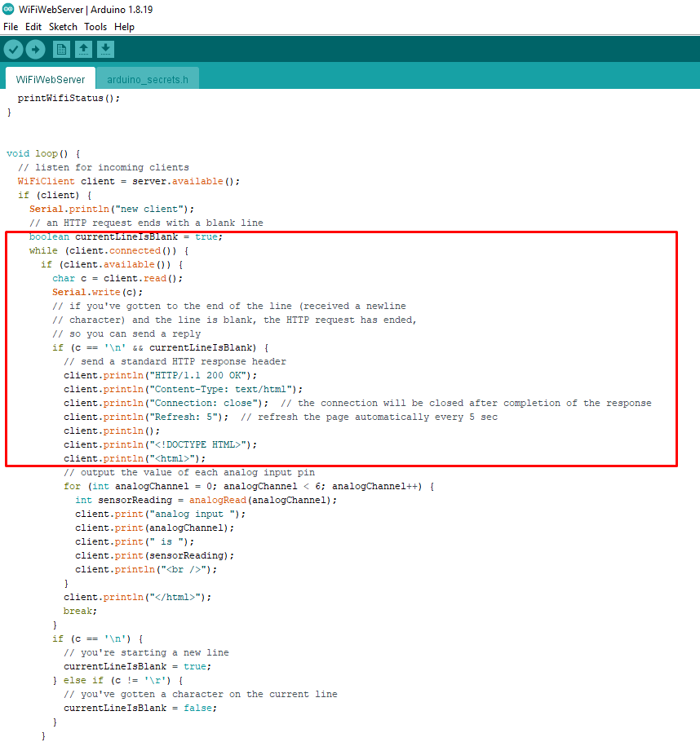700x742 pixels.
Task: Click the 'Serial.write(c);' line
Action: click(98, 292)
